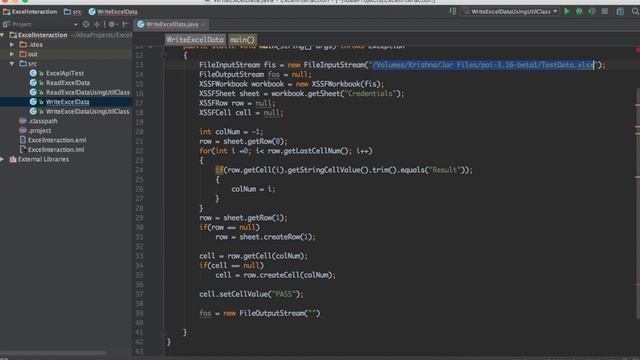Click 'row = sheet.createRow(1);' statement
The width and height of the screenshot is (640, 360).
pyautogui.click(x=265, y=237)
